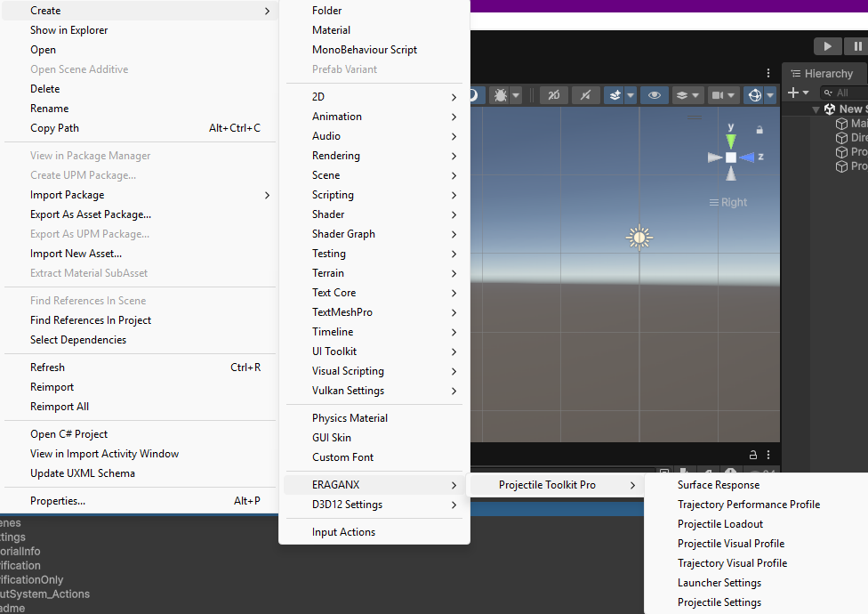Click the Unity scene icon beside New Scene
Viewport: 868px width, 614px height.
(829, 109)
